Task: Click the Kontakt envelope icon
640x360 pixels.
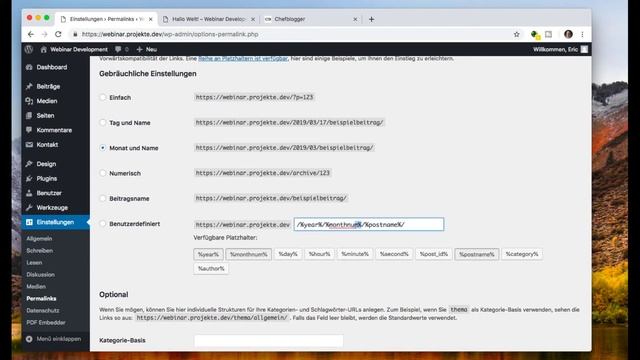Action: [29, 145]
